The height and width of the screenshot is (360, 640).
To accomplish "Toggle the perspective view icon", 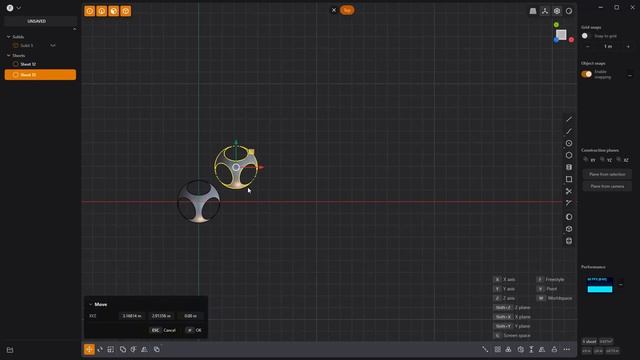I will (x=533, y=11).
